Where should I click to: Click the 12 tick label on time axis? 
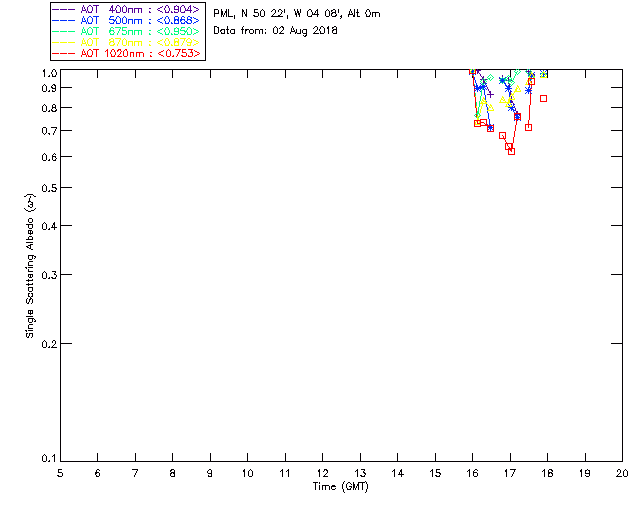[322, 473]
